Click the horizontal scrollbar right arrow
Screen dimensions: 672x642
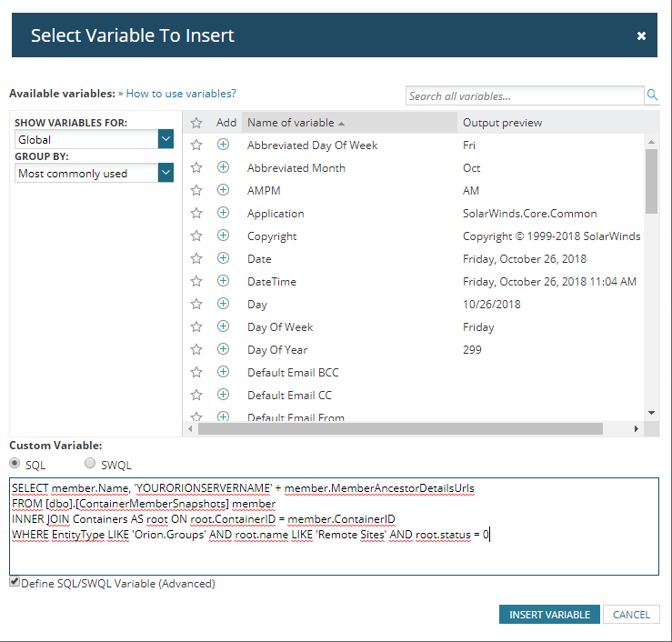(636, 428)
